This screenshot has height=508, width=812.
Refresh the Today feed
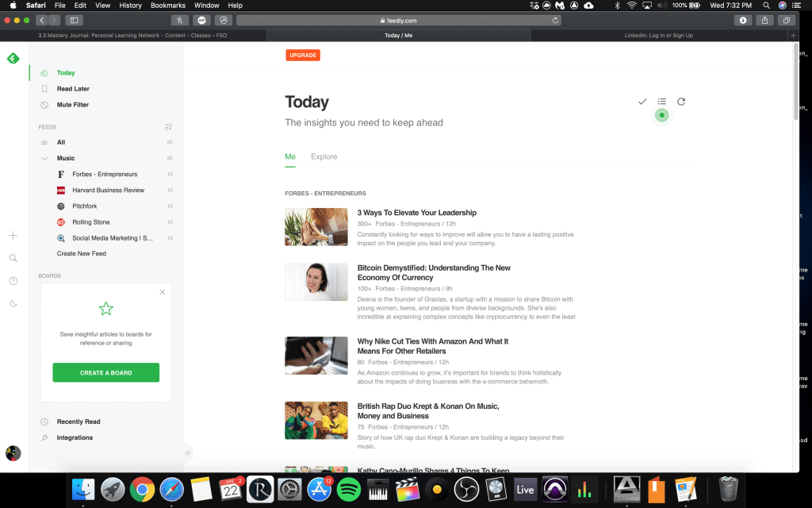pos(681,102)
